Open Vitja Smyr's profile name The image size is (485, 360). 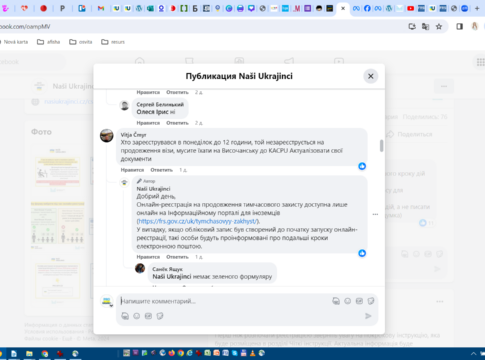click(133, 135)
